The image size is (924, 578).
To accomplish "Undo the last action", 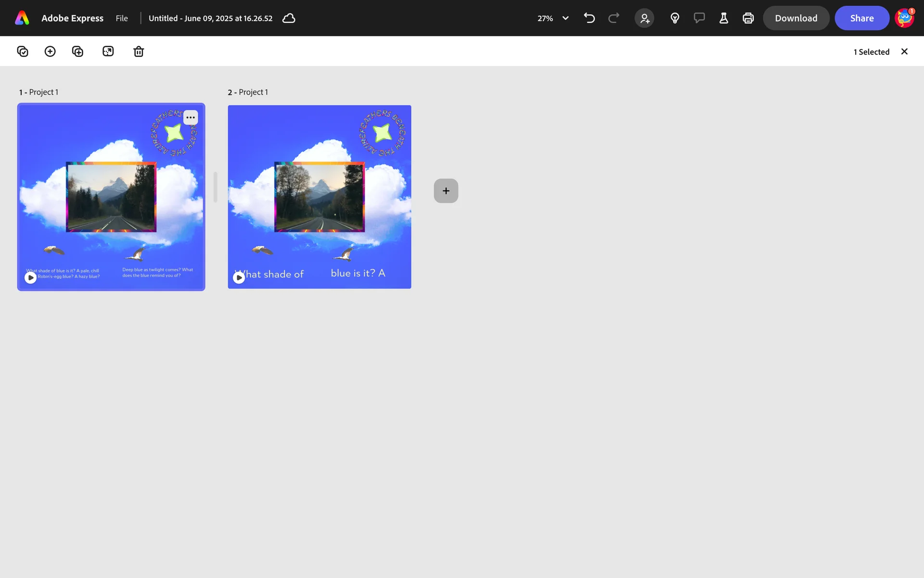I will pos(589,18).
